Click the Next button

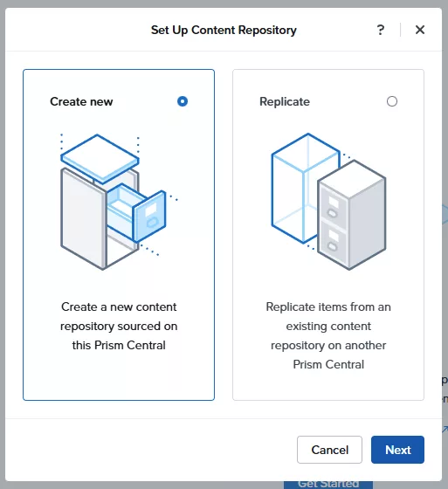(x=397, y=450)
